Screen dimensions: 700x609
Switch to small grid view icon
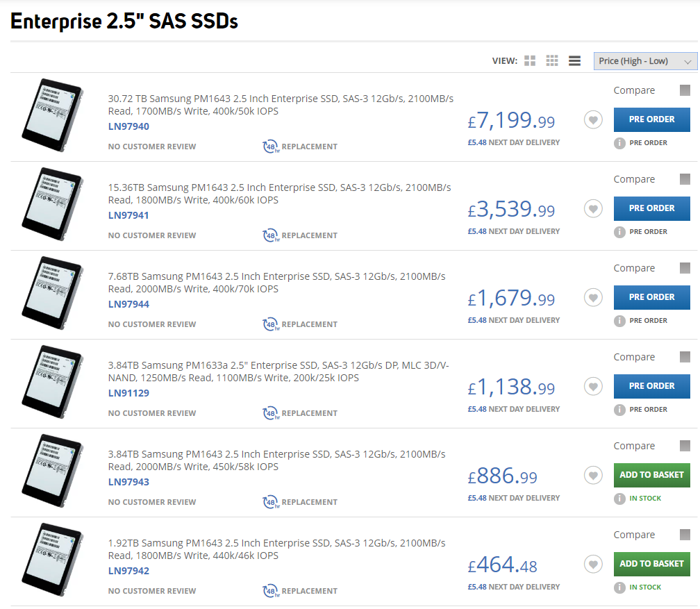pos(552,60)
